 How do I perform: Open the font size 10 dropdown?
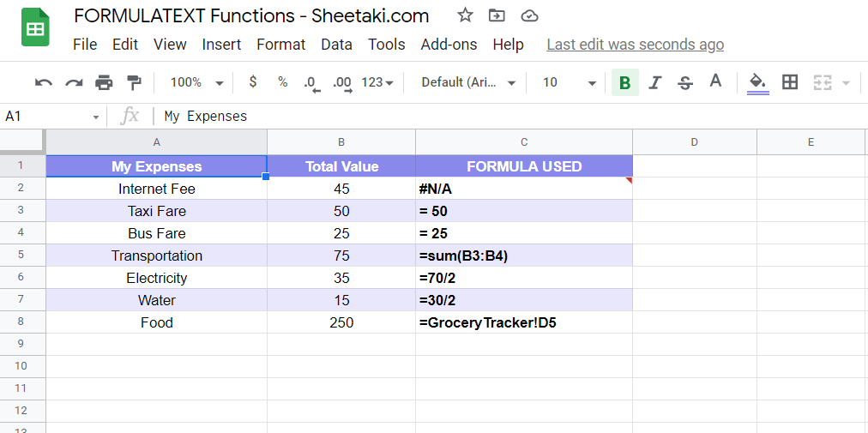point(570,82)
